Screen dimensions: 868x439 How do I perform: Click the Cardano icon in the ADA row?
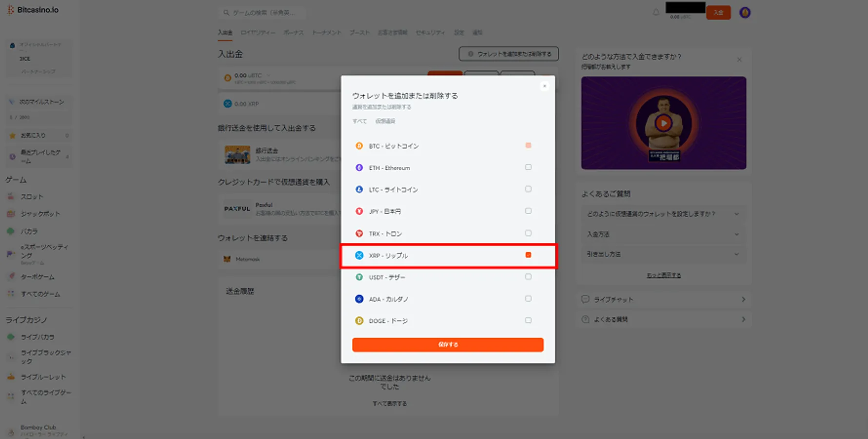coord(359,299)
